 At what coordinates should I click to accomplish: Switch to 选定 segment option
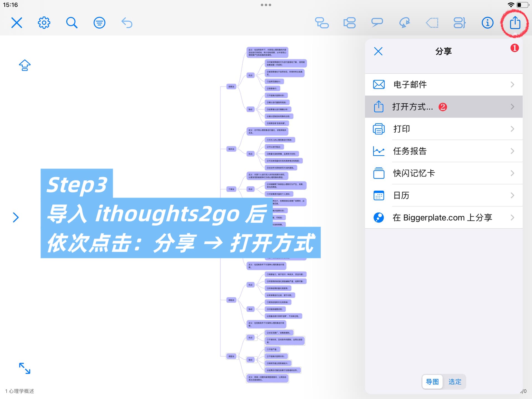pyautogui.click(x=455, y=382)
